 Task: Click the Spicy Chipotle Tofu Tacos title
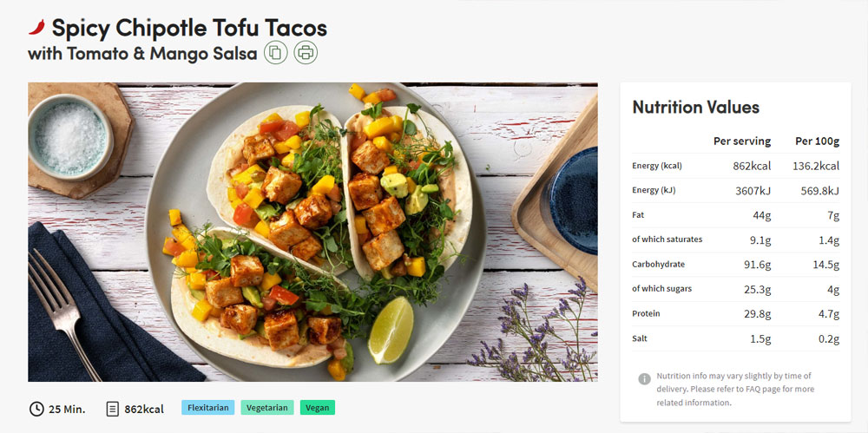click(x=189, y=28)
